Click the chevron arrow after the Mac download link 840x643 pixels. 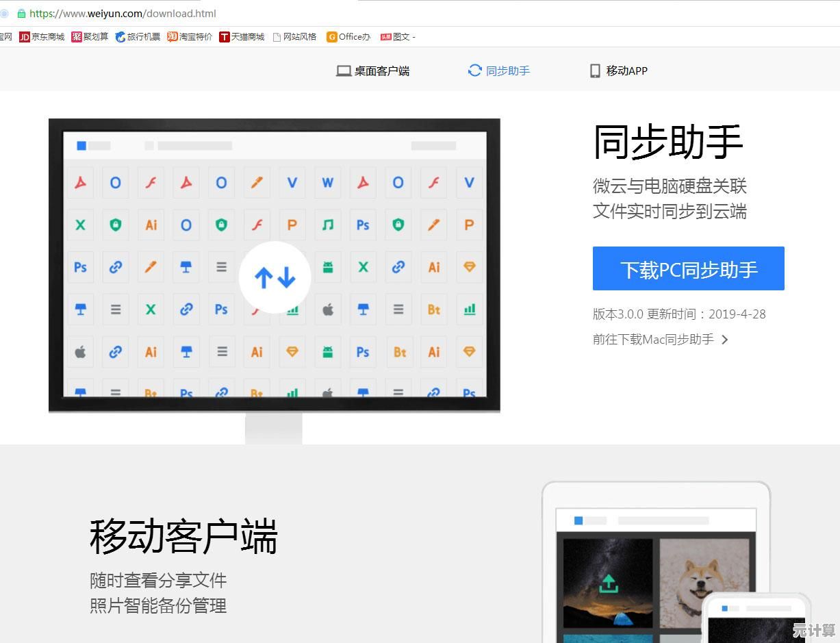[x=725, y=340]
